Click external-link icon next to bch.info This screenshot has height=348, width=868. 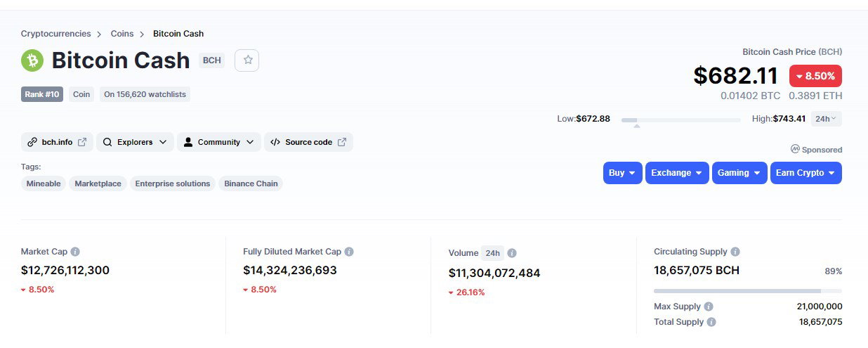pyautogui.click(x=82, y=142)
